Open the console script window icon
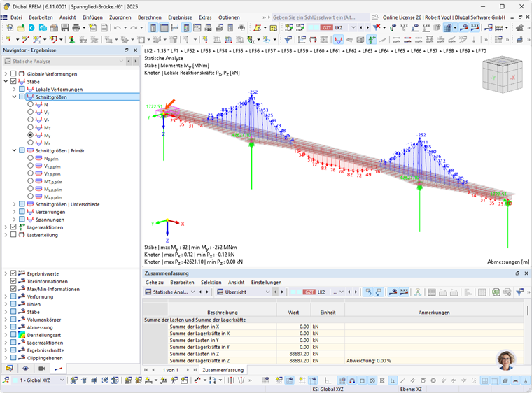Viewport: 532px width, 393px height. click(197, 28)
